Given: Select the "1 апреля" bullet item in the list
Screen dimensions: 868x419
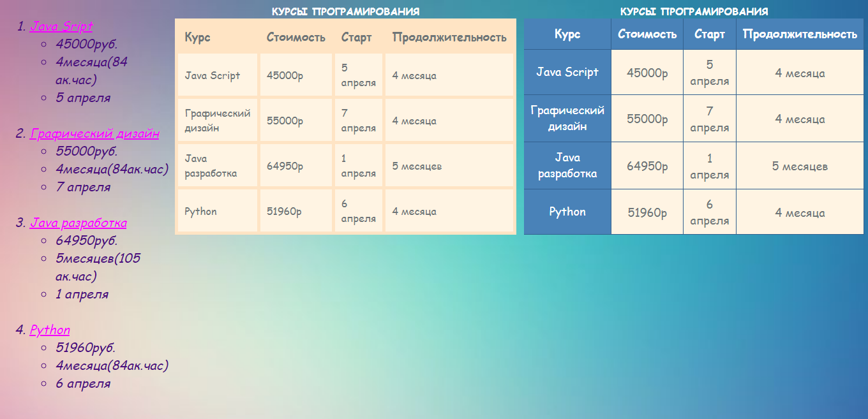Looking at the screenshot, I should pos(82,294).
